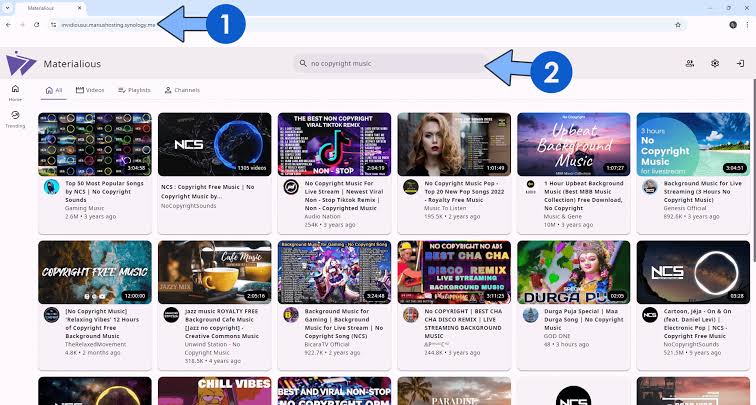
Task: Open the tab search dropdown arrow
Action: (x=7, y=8)
